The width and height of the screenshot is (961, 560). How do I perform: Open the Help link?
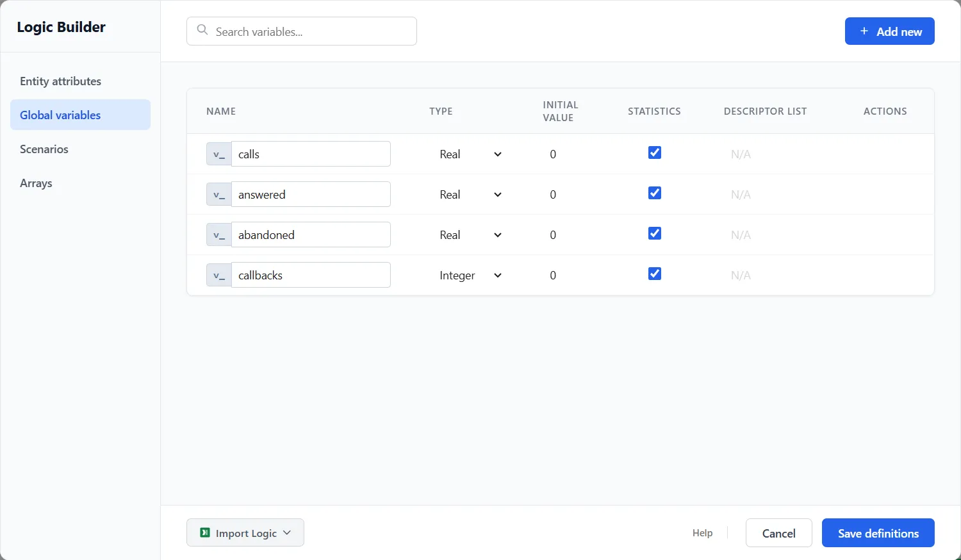[x=702, y=533]
